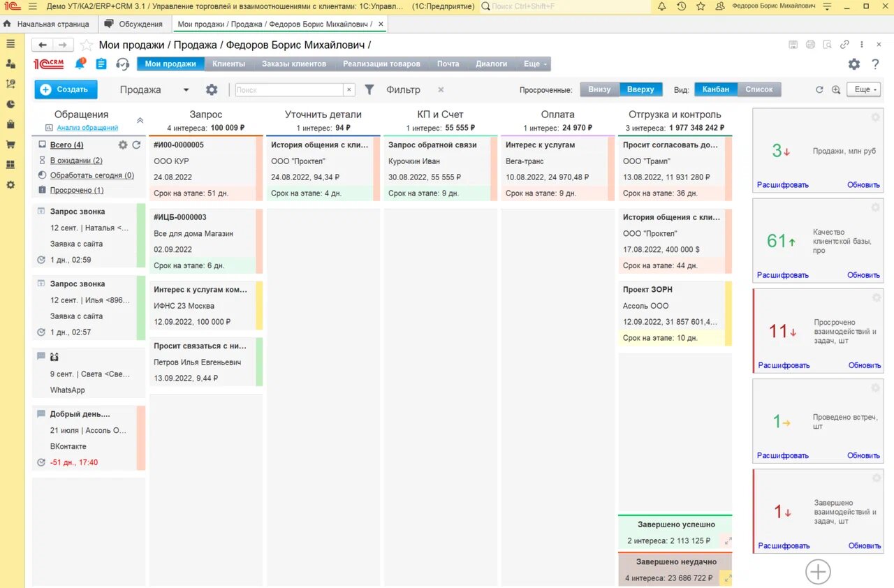The width and height of the screenshot is (894, 588).
Task: Click the get link chain icon
Action: click(844, 45)
